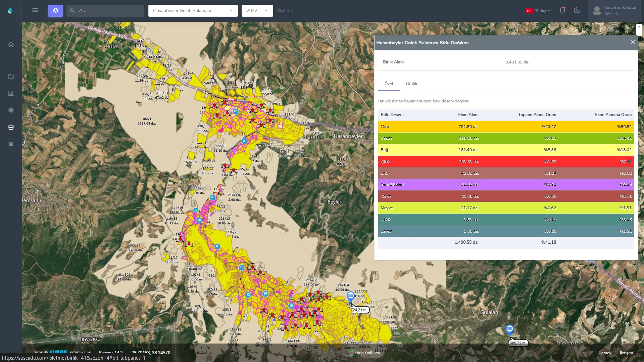
Task: Open the notifications bell
Action: (562, 10)
